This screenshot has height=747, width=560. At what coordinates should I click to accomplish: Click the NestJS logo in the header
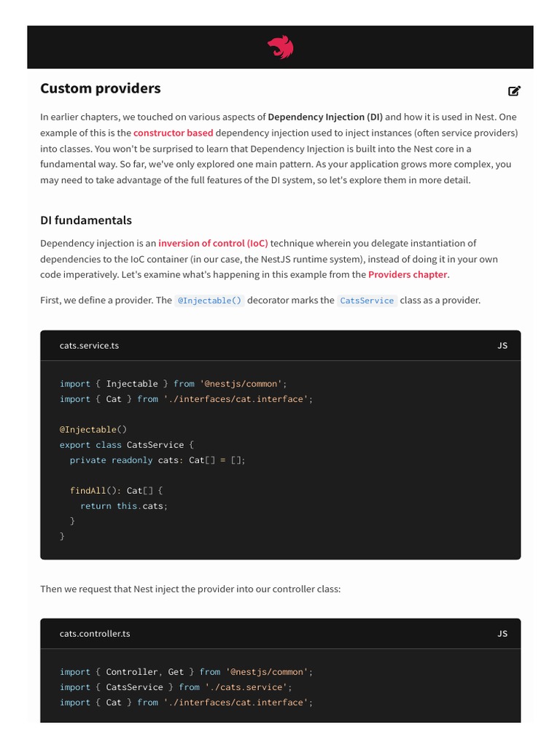(x=280, y=48)
